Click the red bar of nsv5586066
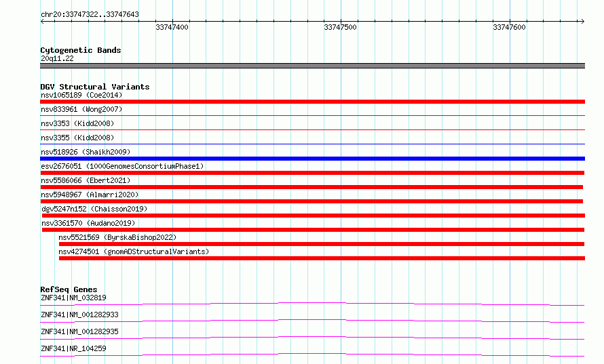The height and width of the screenshot is (364, 604). click(312, 187)
